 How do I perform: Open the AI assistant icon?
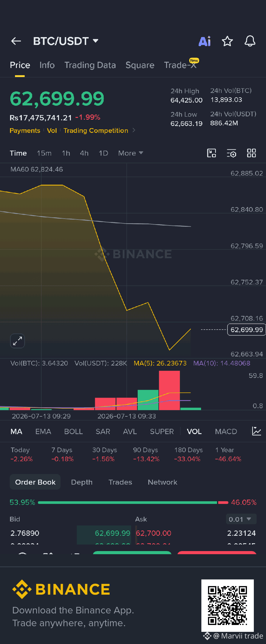[205, 41]
